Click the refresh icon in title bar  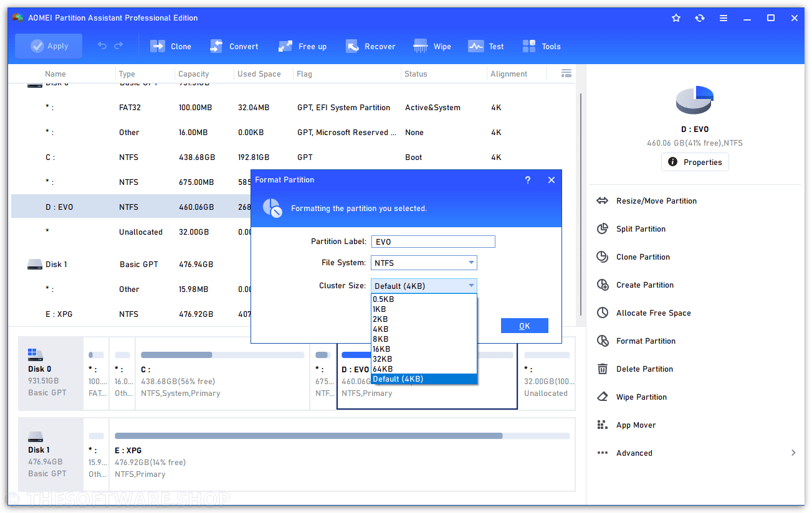pyautogui.click(x=700, y=18)
